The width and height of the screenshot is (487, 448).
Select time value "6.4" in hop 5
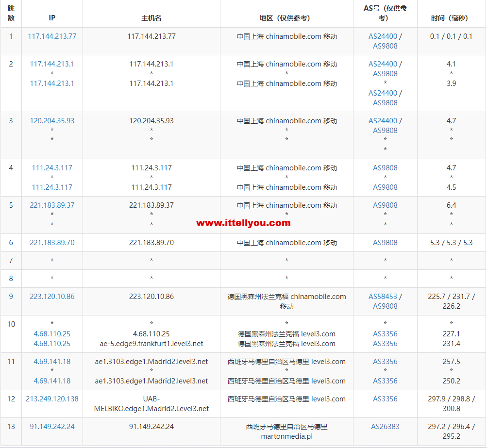pyautogui.click(x=451, y=205)
